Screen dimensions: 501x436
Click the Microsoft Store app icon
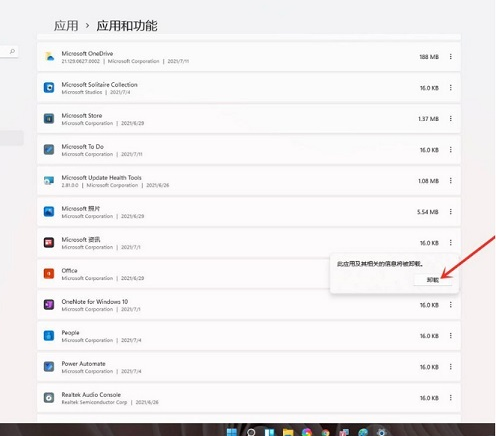click(49, 118)
